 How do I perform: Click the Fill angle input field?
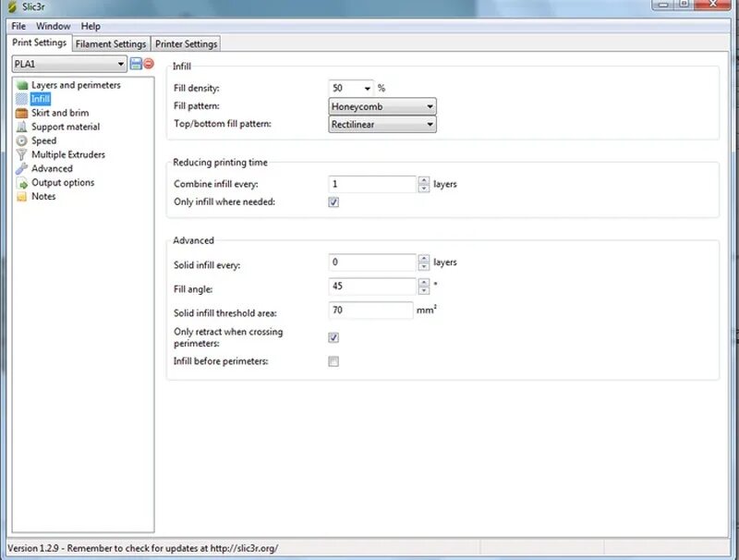[x=372, y=286]
